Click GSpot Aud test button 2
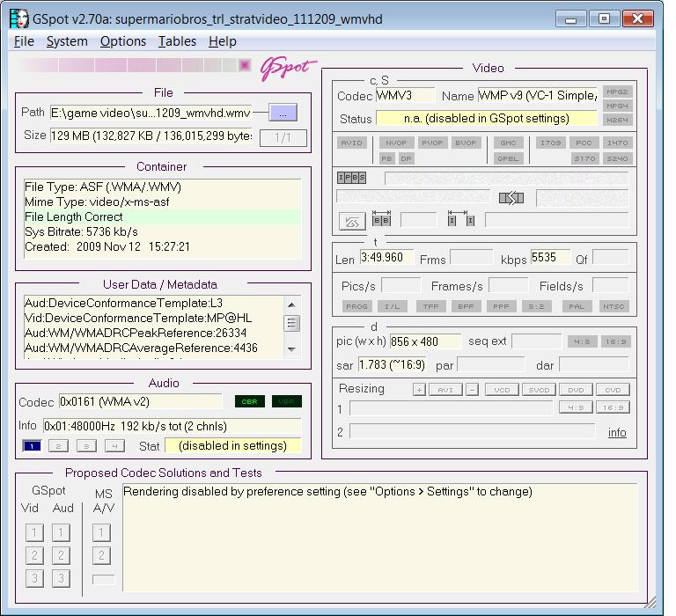The width and height of the screenshot is (676, 616). point(61,555)
